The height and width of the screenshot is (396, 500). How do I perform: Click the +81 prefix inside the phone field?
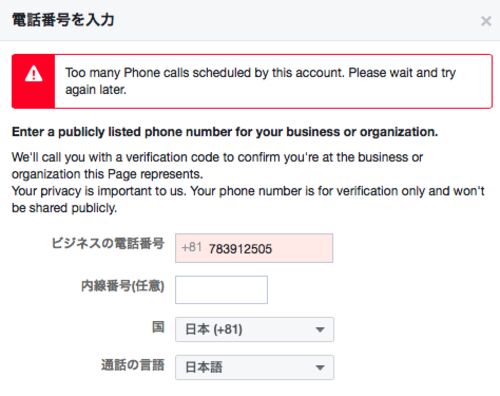pos(192,248)
